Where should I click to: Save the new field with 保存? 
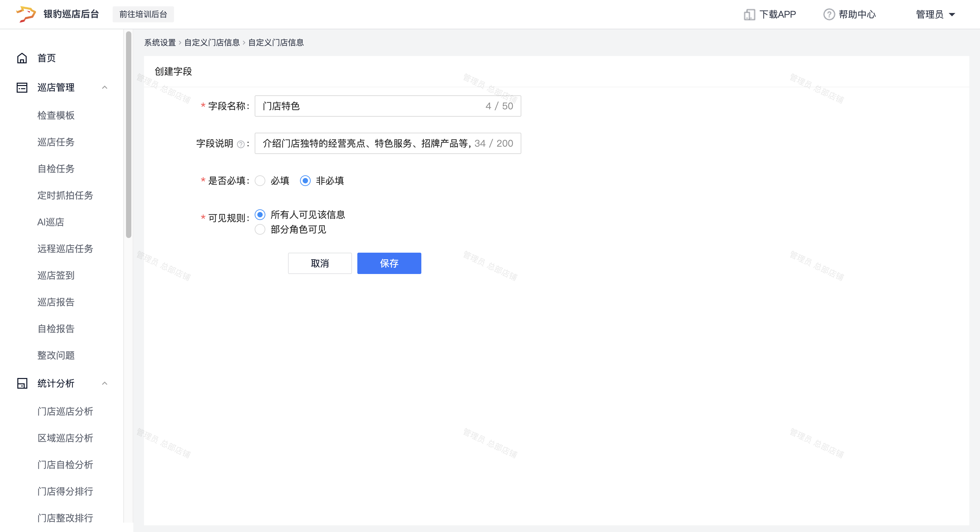tap(389, 263)
